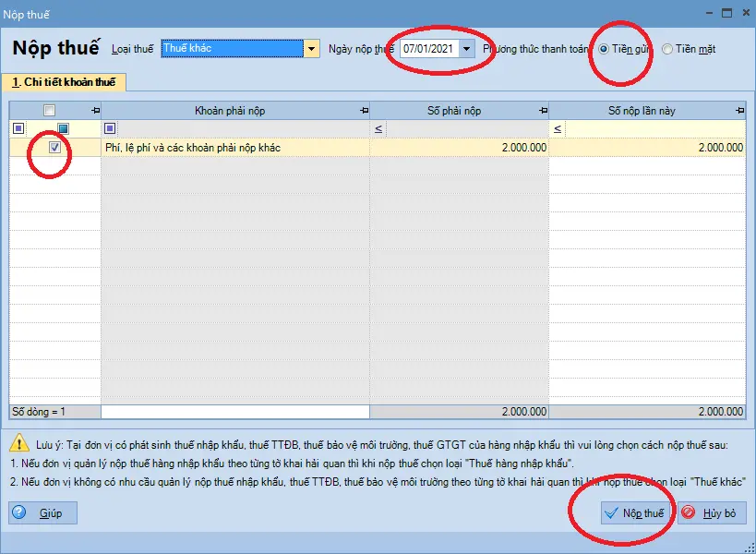The image size is (756, 554).
Task: Sort by the "Số phải nộp" column header
Action: coord(454,111)
